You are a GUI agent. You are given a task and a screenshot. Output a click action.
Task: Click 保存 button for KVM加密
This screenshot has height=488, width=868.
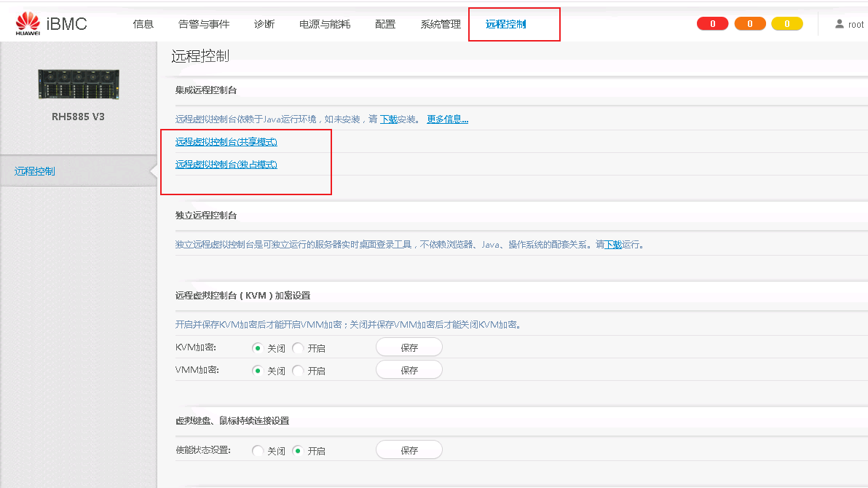coord(409,347)
